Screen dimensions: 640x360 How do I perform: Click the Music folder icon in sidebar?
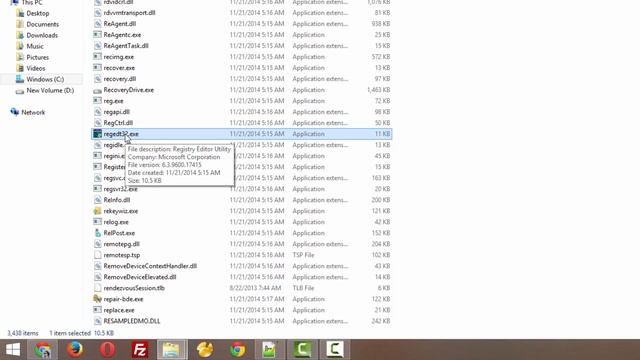click(x=20, y=46)
